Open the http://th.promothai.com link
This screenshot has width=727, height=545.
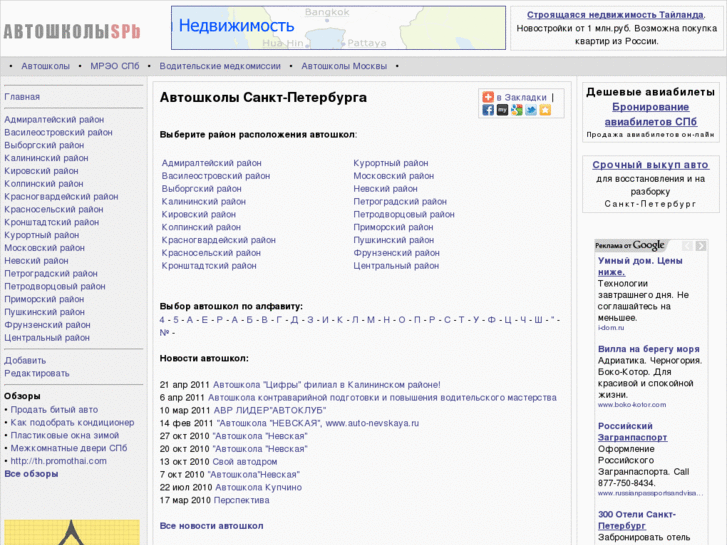point(58,461)
